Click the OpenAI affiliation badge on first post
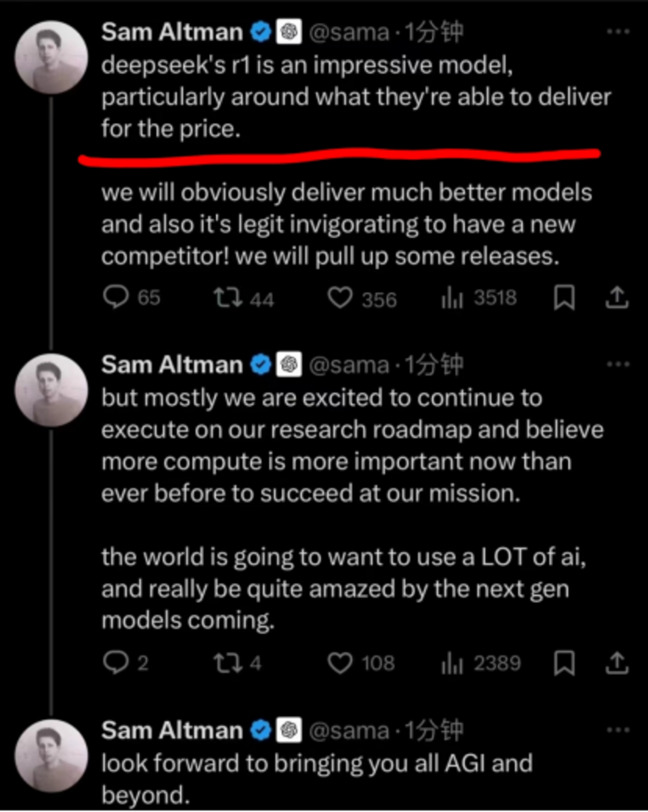Screen dimensions: 648x812 coord(288,32)
